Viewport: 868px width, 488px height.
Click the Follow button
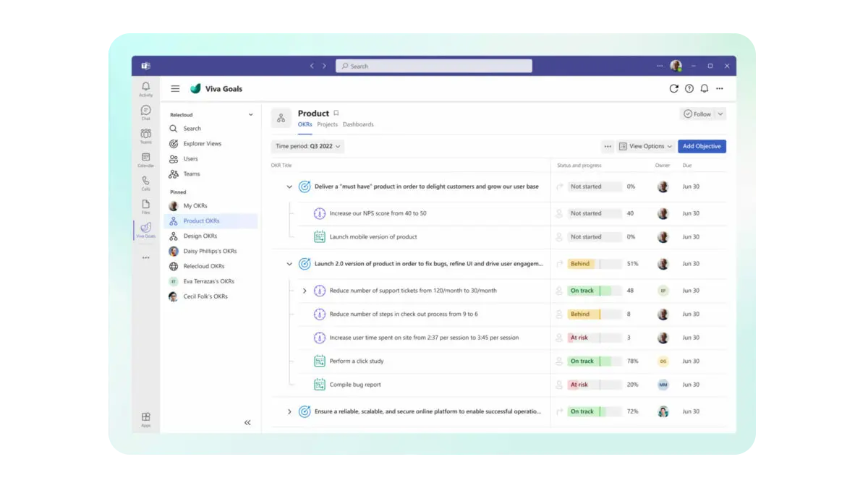tap(697, 114)
